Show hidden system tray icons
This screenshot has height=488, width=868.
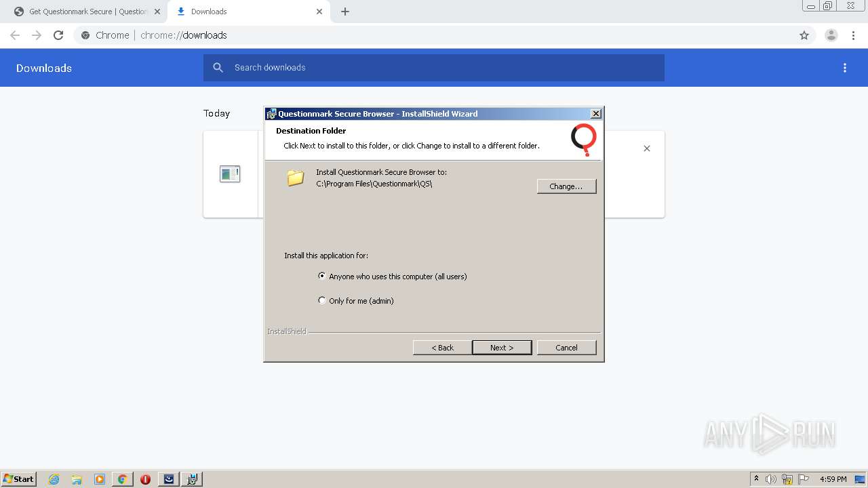[x=756, y=479]
